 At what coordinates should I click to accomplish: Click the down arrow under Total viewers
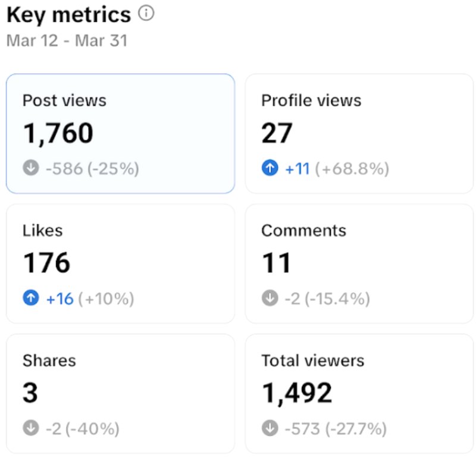[270, 428]
